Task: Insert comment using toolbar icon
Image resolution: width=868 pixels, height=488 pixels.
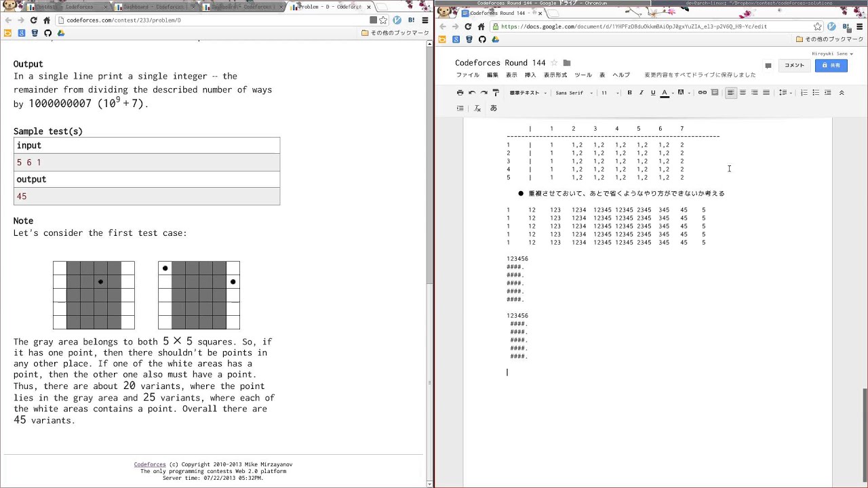Action: click(715, 93)
